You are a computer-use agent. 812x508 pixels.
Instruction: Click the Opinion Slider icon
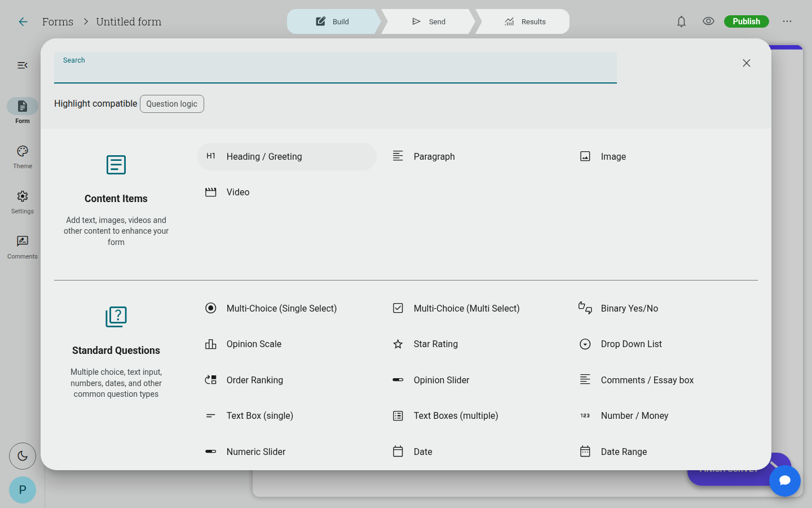coord(398,380)
